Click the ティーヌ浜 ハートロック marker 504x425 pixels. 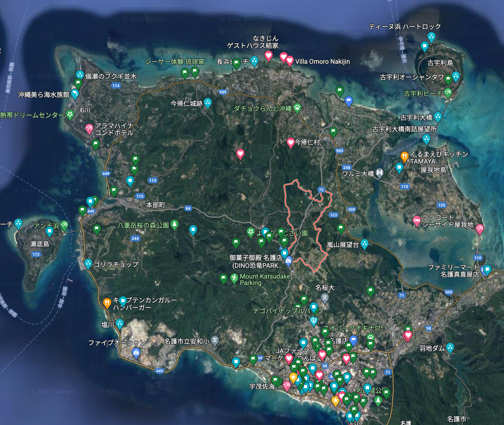pyautogui.click(x=432, y=37)
